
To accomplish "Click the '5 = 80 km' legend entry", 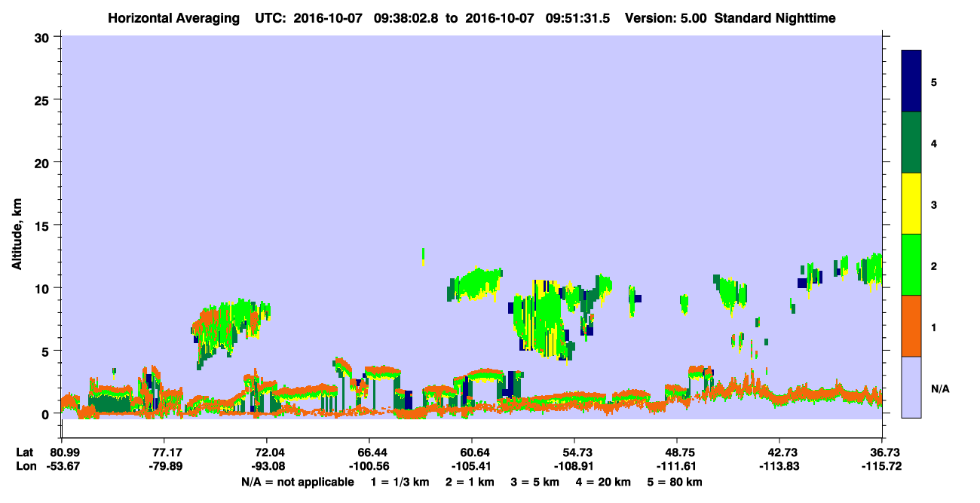I will pyautogui.click(x=675, y=482).
